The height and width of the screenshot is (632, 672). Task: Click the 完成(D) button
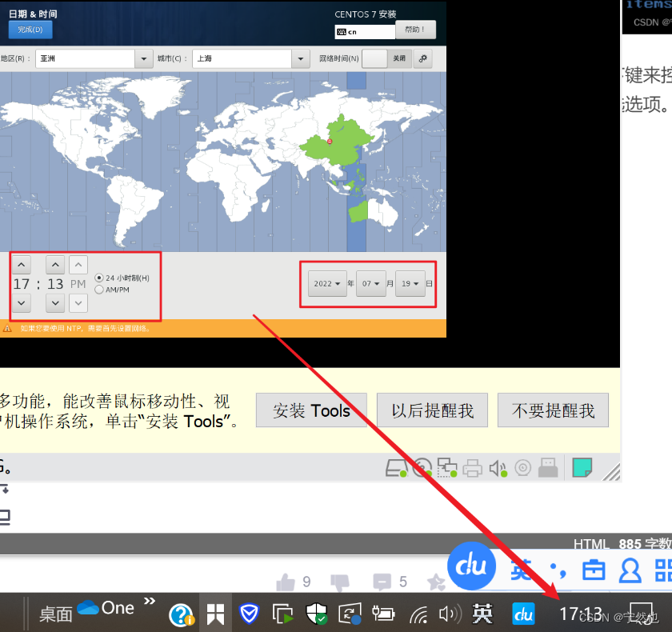point(30,29)
